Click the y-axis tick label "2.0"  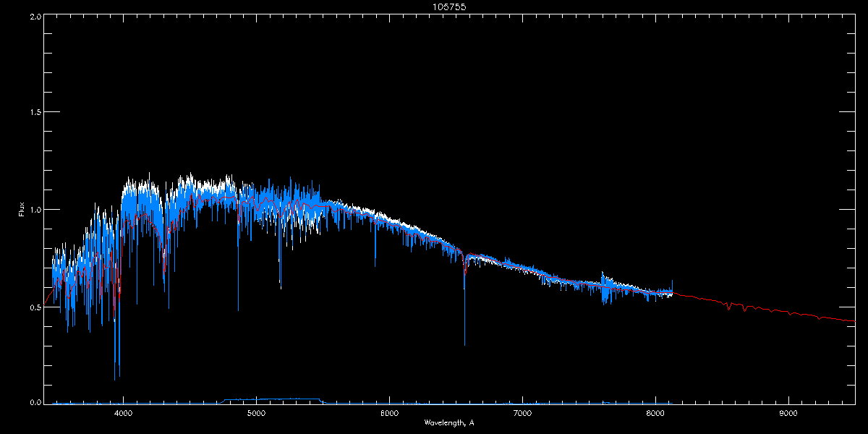35,15
